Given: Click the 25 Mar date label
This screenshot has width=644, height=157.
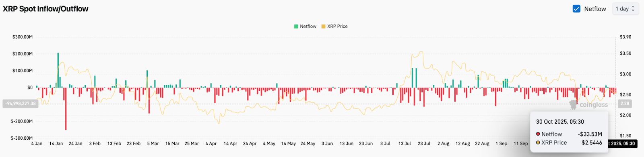Looking at the screenshot, I should point(192,143).
